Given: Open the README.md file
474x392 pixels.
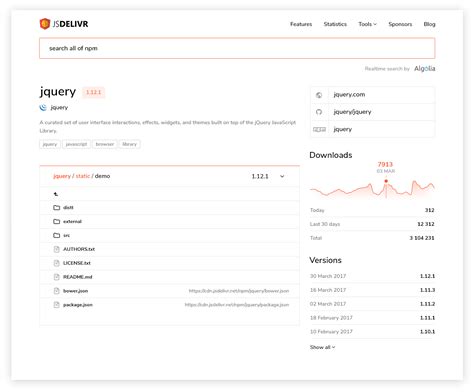Looking at the screenshot, I should (x=78, y=277).
